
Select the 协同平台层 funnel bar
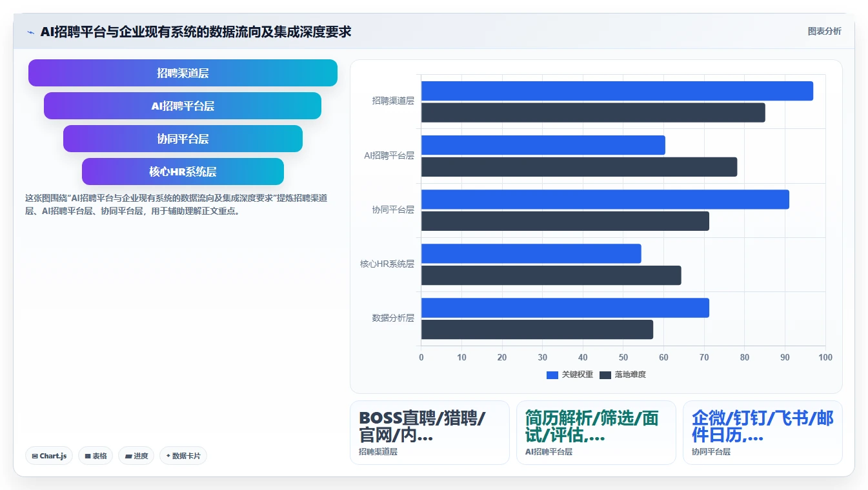click(x=183, y=139)
